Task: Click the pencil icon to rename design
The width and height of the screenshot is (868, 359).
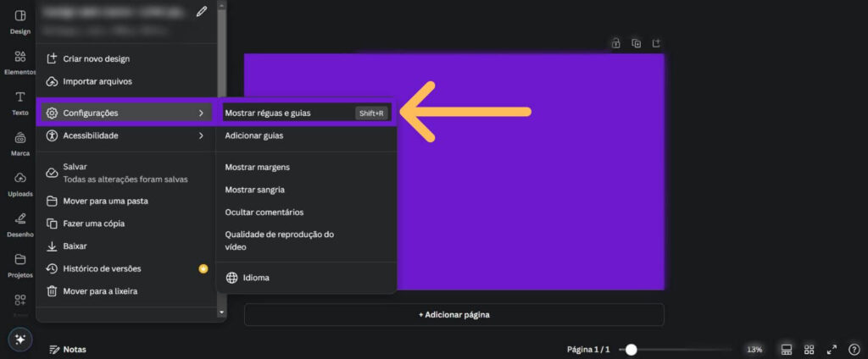Action: [201, 12]
